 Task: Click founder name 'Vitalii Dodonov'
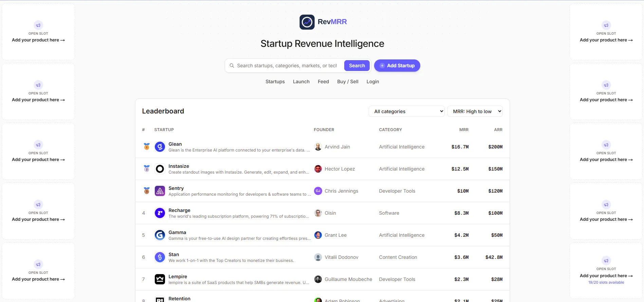pos(342,257)
